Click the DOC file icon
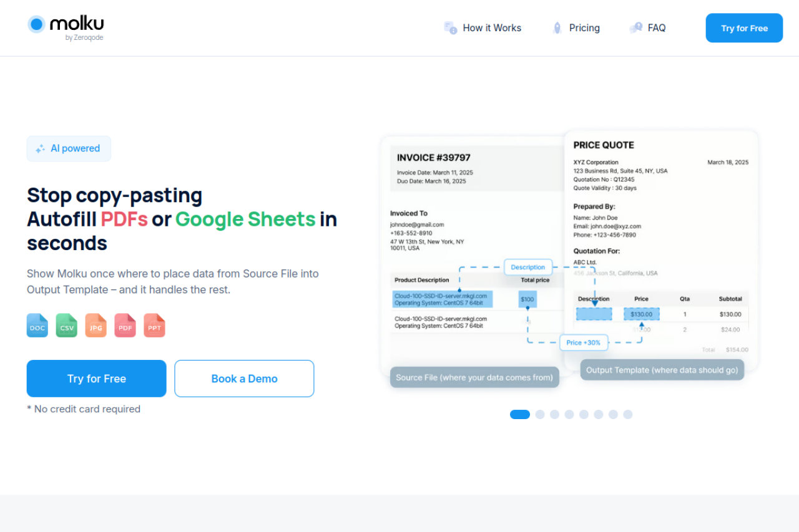799x532 pixels. click(37, 326)
